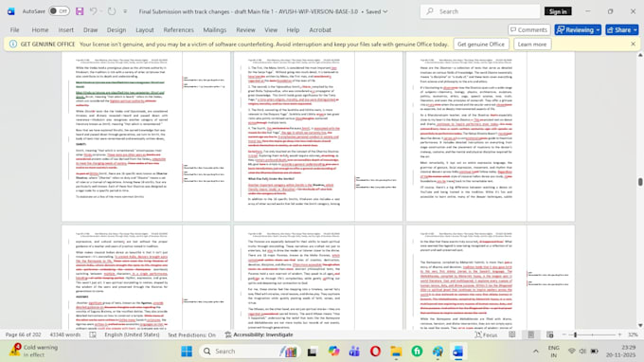This screenshot has width=644, height=362.
Task: Switch to the Insert tab
Action: (65, 30)
